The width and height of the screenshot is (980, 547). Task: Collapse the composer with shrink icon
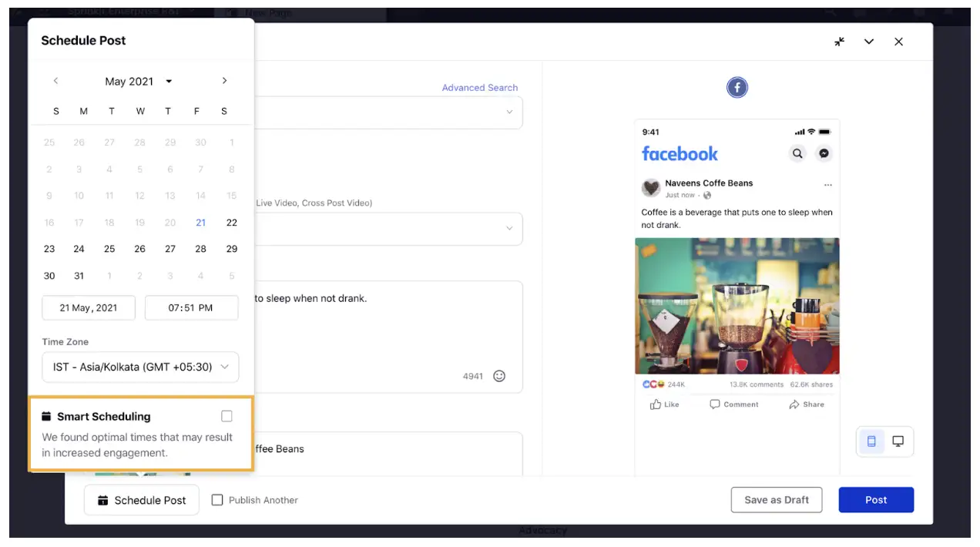point(840,42)
